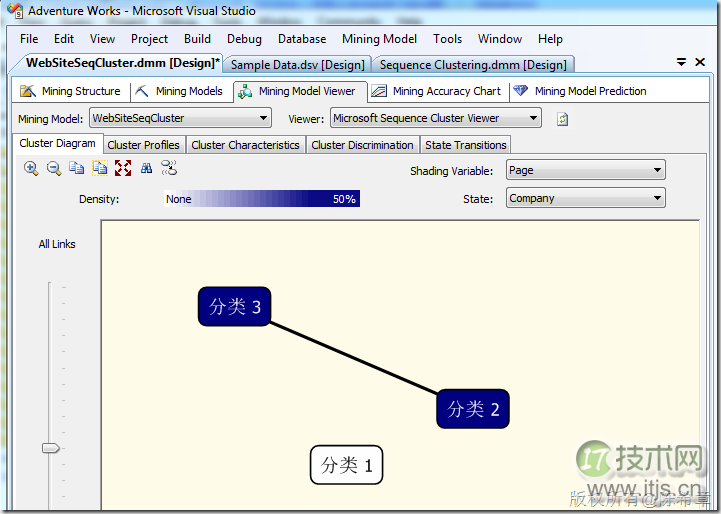Click the Improve Layout nodes icon
Image resolution: width=721 pixels, height=514 pixels.
tap(169, 169)
